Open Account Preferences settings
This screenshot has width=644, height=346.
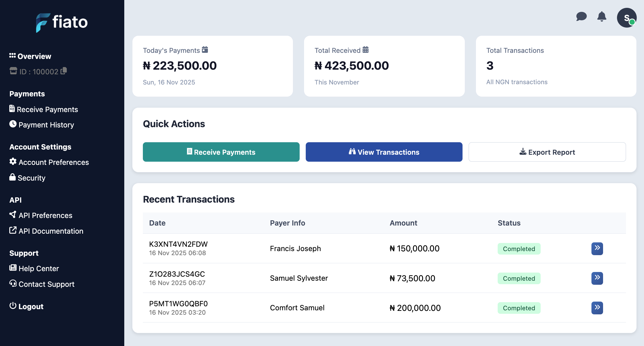(x=49, y=162)
